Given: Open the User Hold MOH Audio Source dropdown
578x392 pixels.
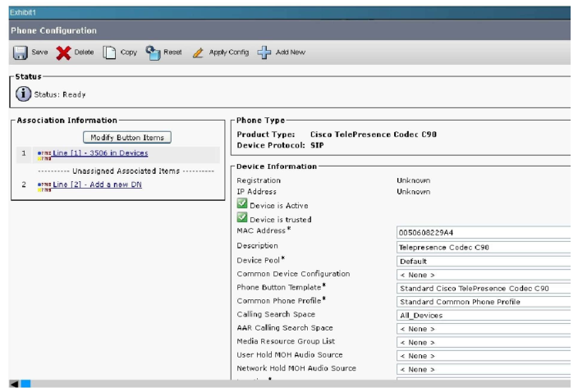Looking at the screenshot, I should coord(484,356).
